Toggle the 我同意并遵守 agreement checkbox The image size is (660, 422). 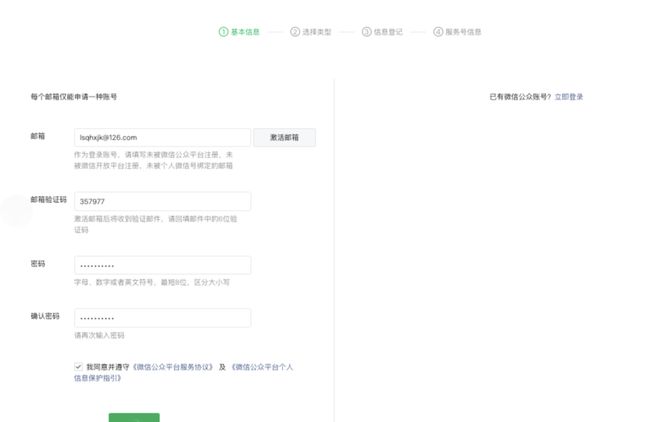pos(78,367)
